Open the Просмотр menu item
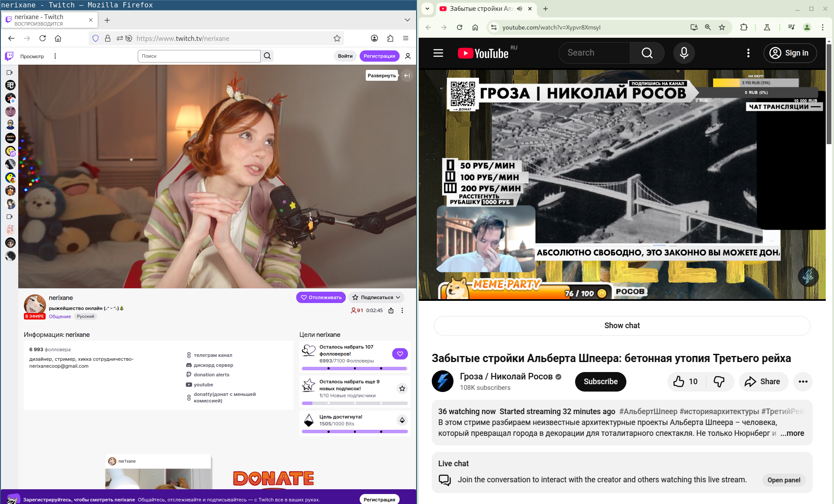Viewport: 834px width, 504px height. click(32, 56)
